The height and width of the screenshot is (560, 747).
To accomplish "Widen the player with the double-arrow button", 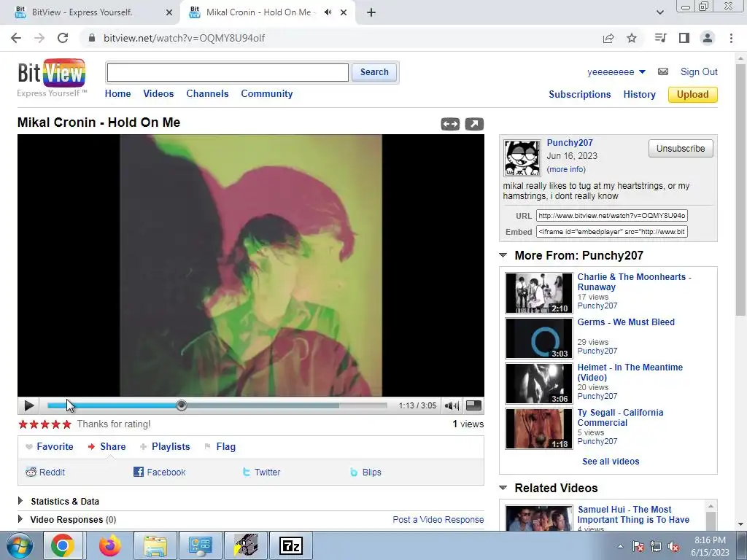I will point(450,124).
